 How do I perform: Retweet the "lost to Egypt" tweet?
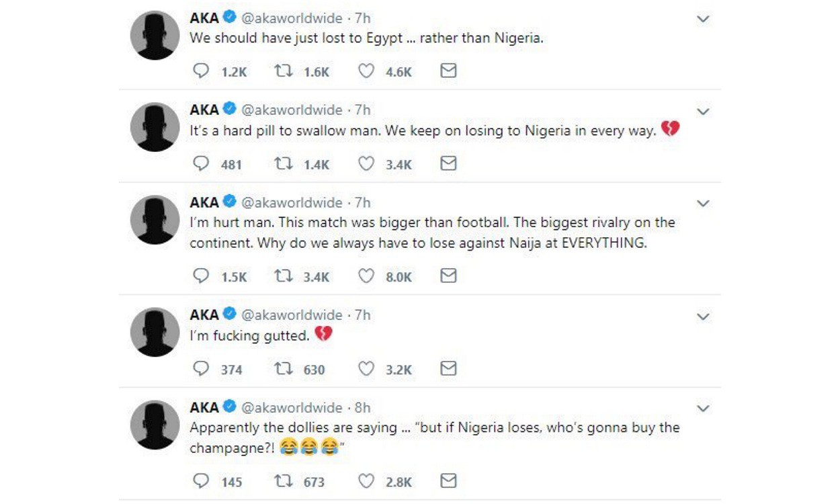[283, 71]
